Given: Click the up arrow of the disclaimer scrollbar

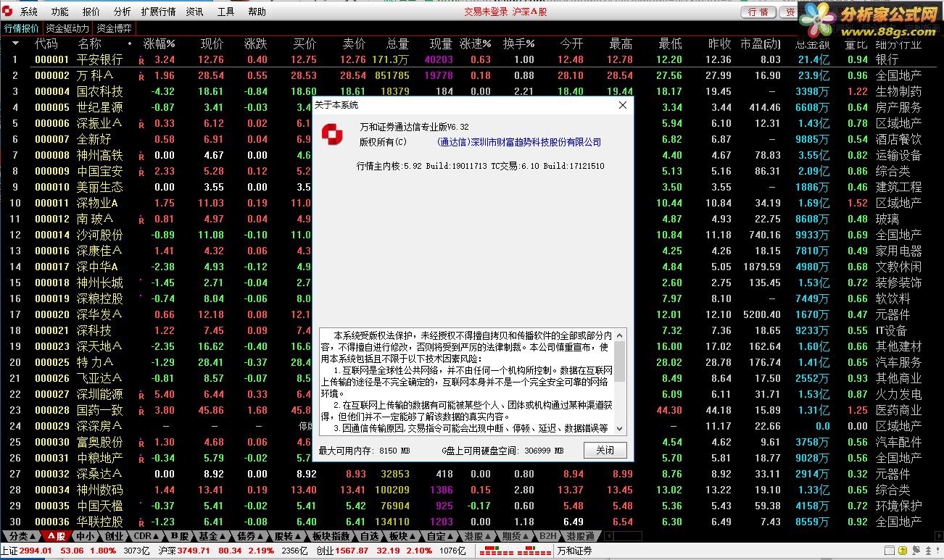Looking at the screenshot, I should [x=620, y=335].
